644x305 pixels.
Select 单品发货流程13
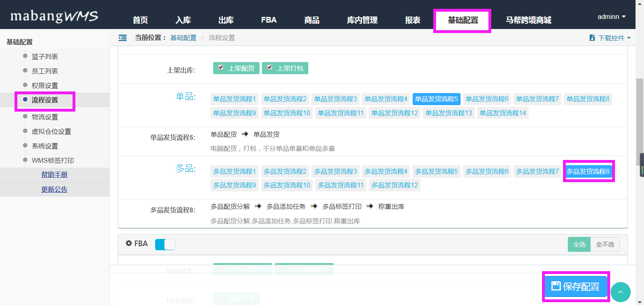449,113
